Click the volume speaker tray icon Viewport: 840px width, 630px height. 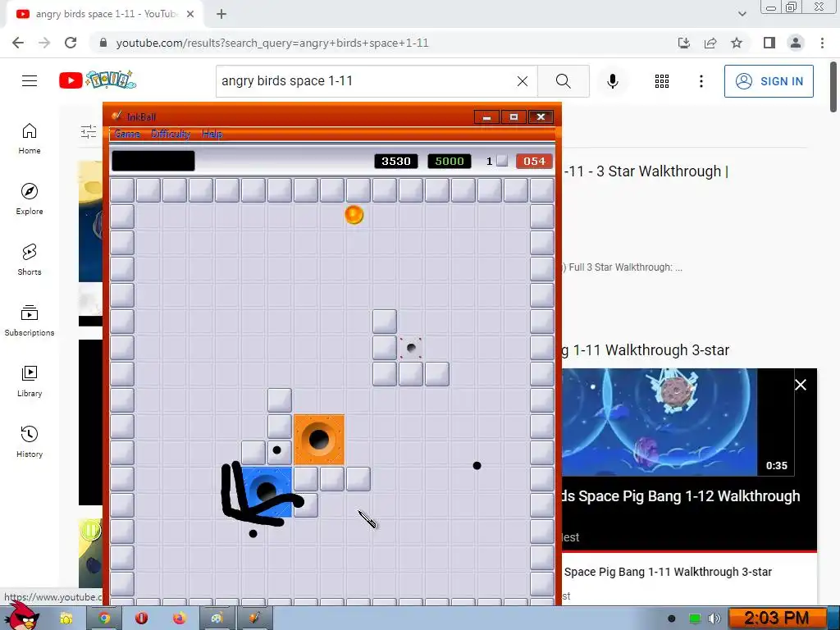pos(714,619)
